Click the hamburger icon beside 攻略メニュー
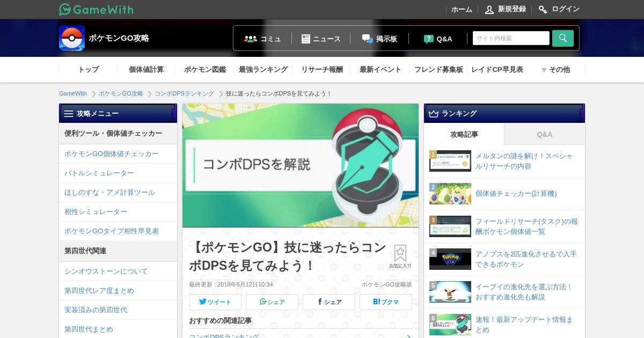 pyautogui.click(x=69, y=114)
